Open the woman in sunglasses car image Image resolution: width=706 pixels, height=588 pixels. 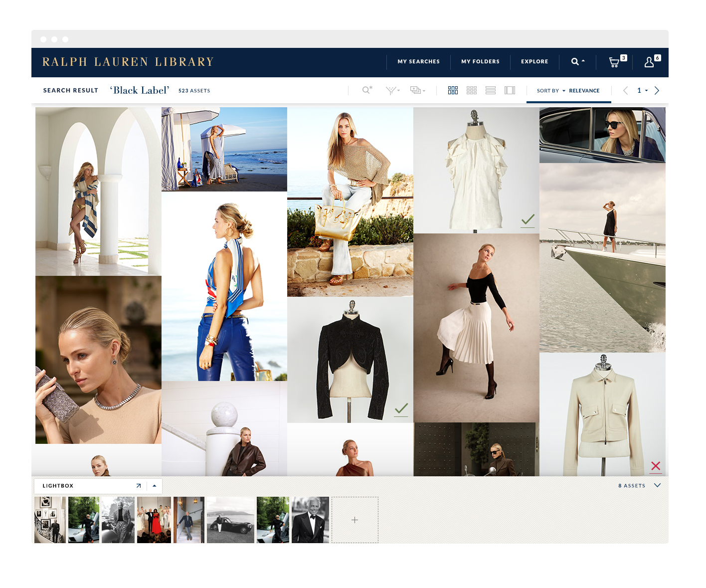coord(602,135)
